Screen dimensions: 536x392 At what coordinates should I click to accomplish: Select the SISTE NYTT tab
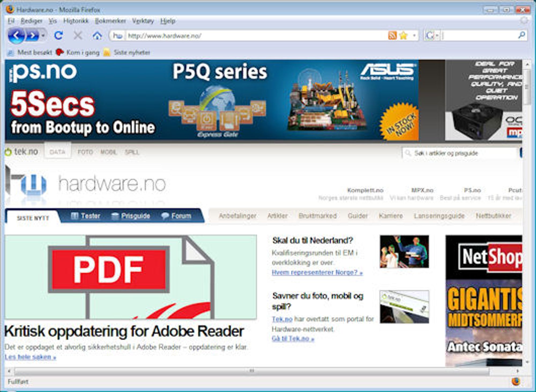pos(33,218)
